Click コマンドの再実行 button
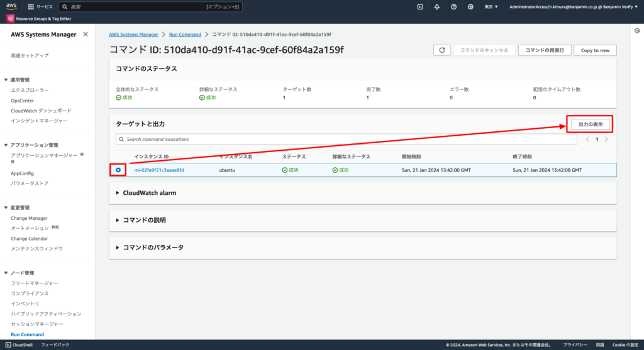 pos(545,50)
